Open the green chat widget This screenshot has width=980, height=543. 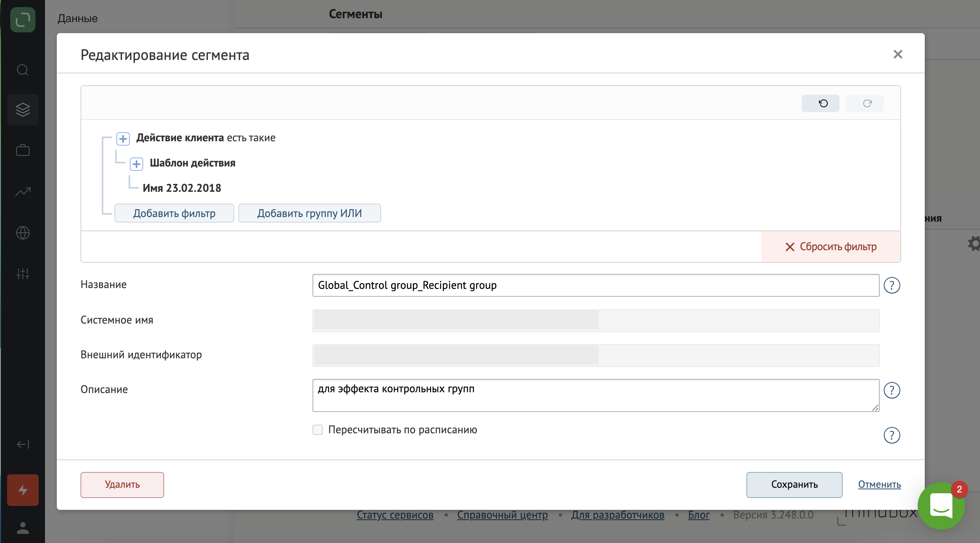tap(941, 506)
